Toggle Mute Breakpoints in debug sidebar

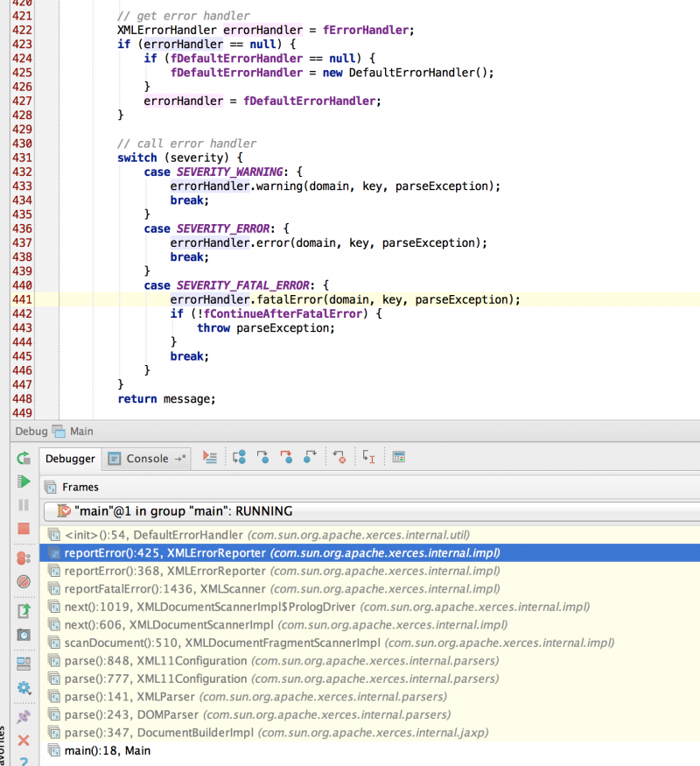click(x=24, y=581)
